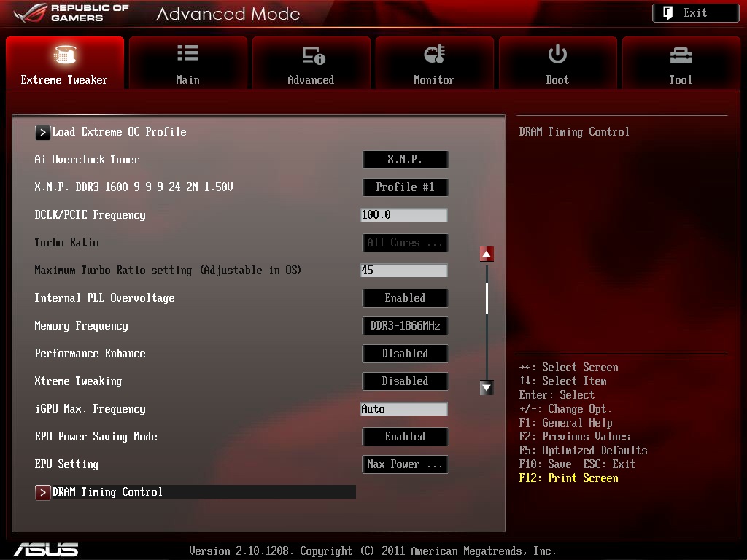Select the Performance Enhance label

point(90,354)
